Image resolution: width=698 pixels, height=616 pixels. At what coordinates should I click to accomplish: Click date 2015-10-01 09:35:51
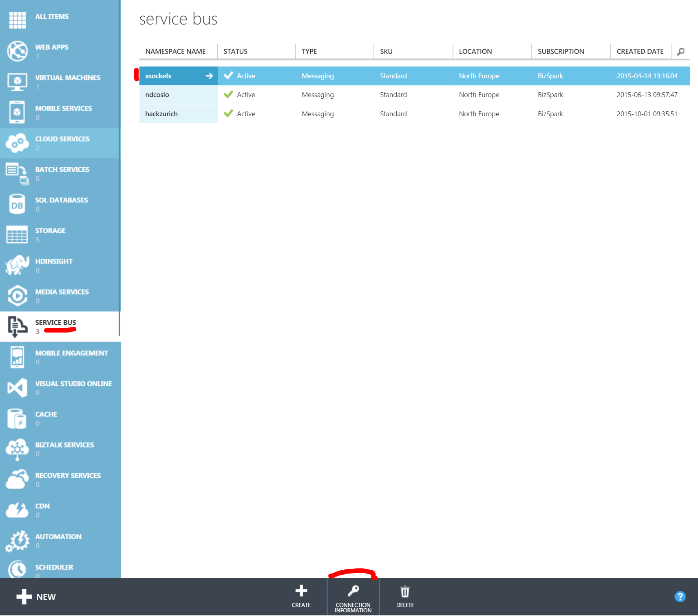click(x=647, y=114)
